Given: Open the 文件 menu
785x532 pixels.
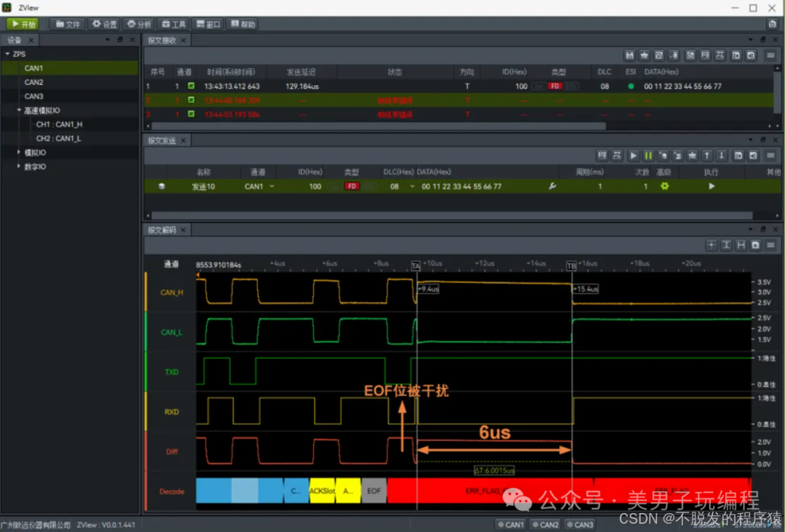Looking at the screenshot, I should (x=68, y=24).
